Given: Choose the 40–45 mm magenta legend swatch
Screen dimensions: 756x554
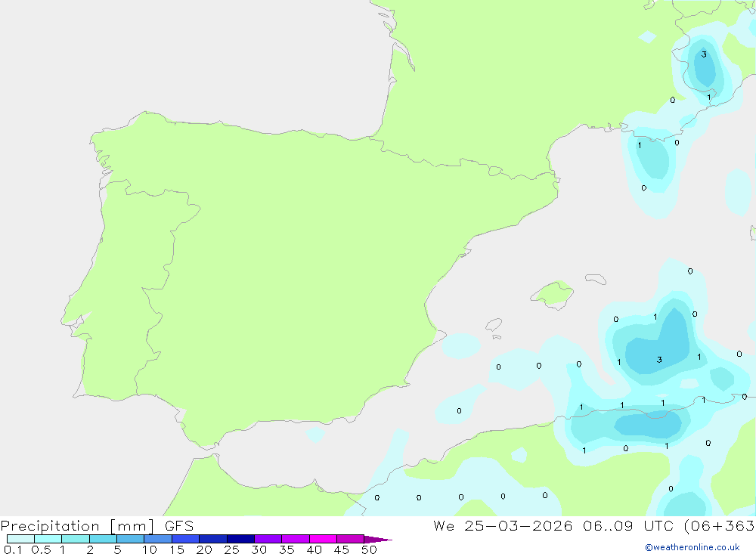Looking at the screenshot, I should pos(323,539).
